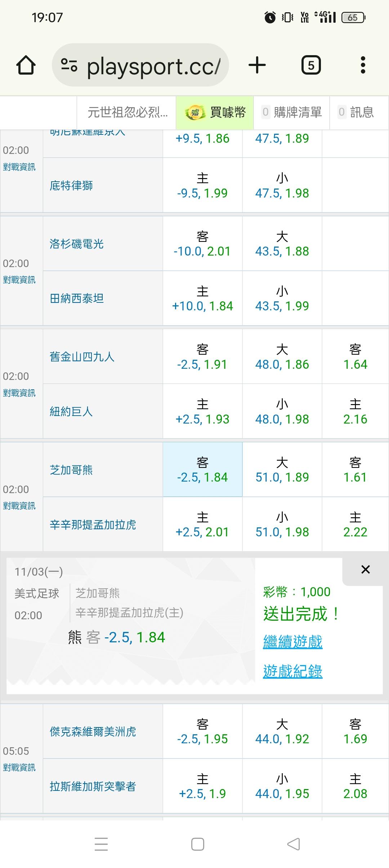
Task: Open the 遊戲紀錄 link
Action: (x=292, y=672)
